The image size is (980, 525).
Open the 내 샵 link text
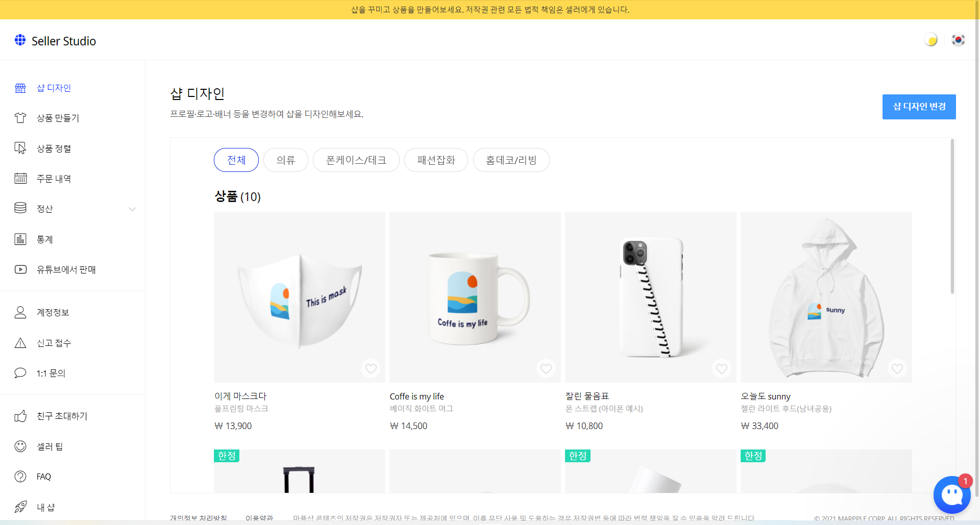(46, 507)
